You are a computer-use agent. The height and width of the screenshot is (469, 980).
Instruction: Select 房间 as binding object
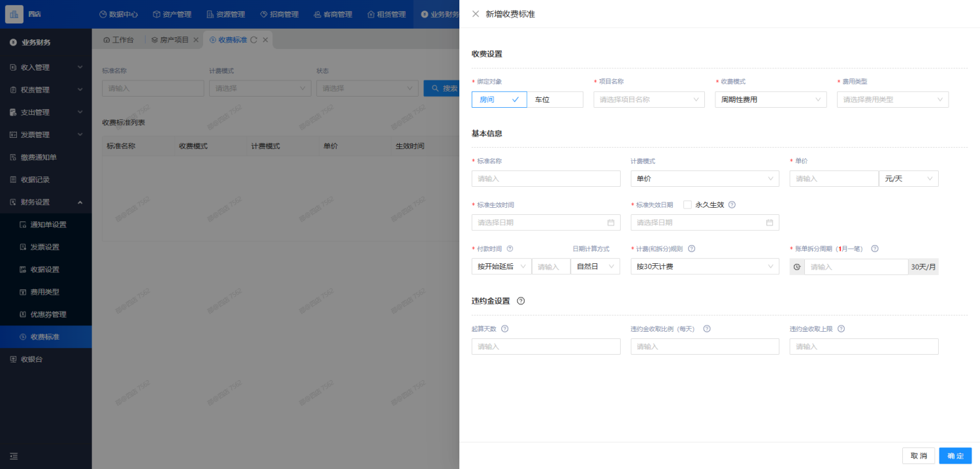point(499,100)
